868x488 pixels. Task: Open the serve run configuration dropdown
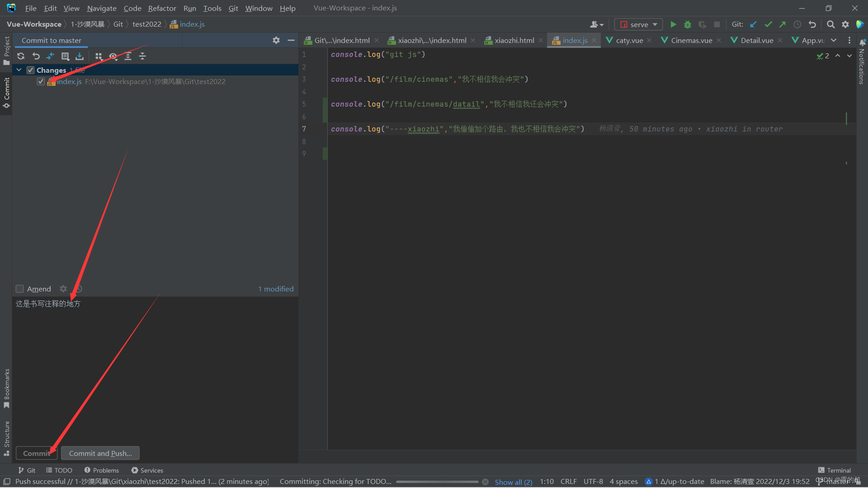coord(638,24)
